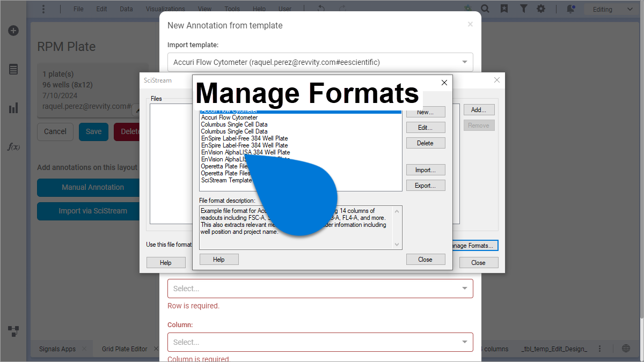
Task: Open the Visualizations menu
Action: (165, 9)
